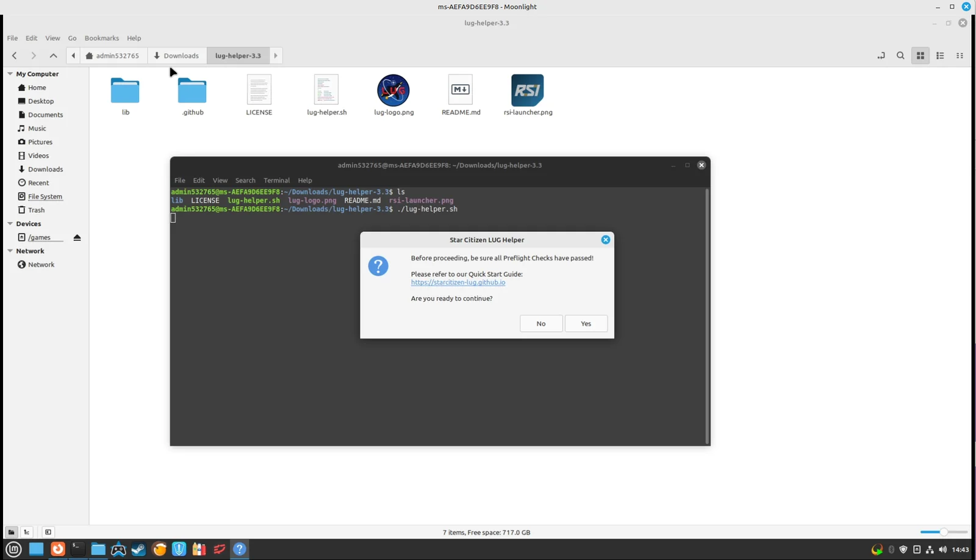Select the rsi-launcher.png image file
976x560 pixels.
click(x=528, y=90)
